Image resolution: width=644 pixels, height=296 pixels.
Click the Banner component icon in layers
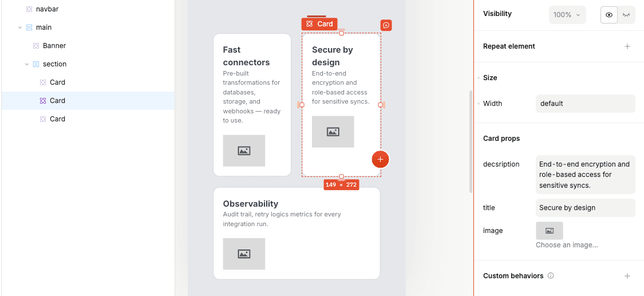click(x=36, y=46)
